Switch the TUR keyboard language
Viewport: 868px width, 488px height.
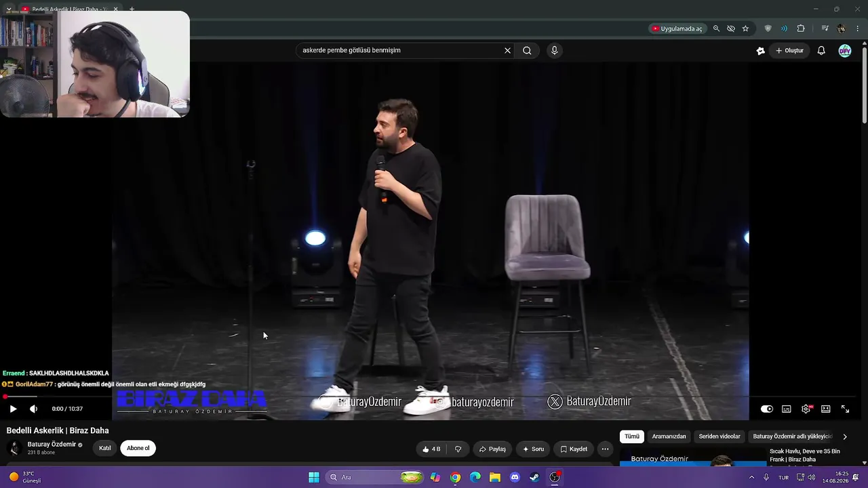click(784, 477)
